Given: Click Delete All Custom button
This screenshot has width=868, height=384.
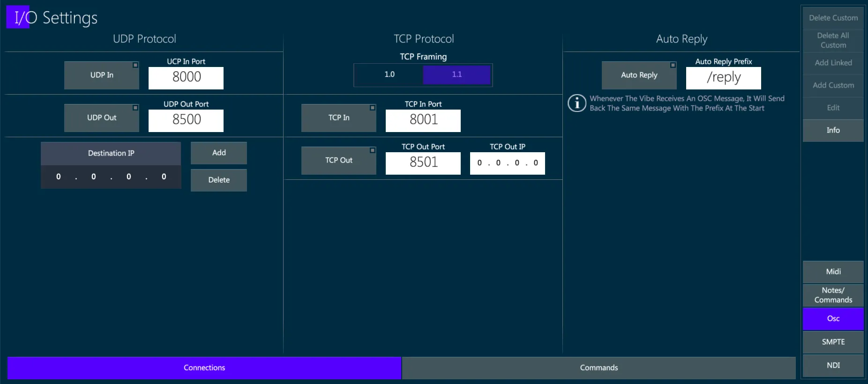Looking at the screenshot, I should click(833, 40).
